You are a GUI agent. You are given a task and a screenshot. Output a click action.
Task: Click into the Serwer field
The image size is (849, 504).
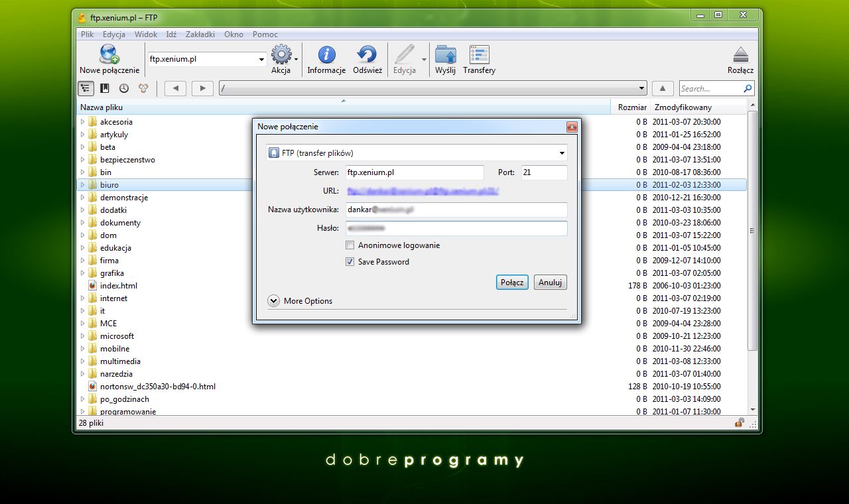click(415, 172)
